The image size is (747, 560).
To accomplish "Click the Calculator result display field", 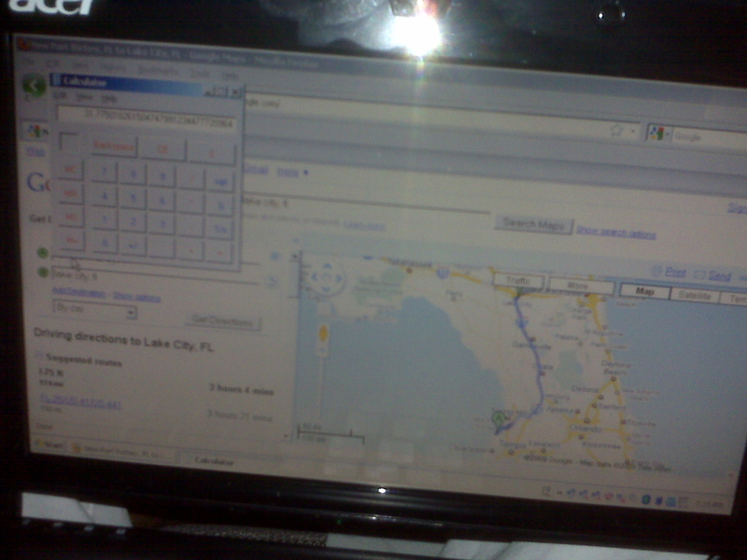I will pos(147,119).
